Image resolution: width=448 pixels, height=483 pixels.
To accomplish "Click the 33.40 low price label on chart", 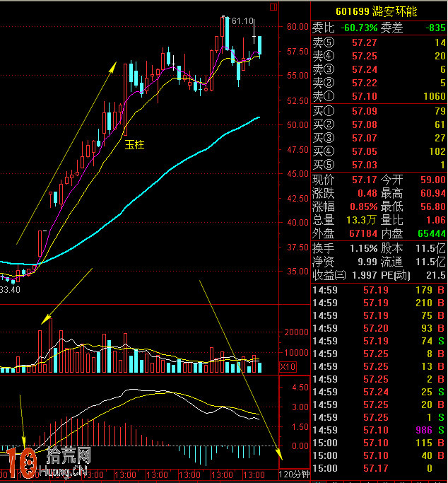I will pyautogui.click(x=10, y=289).
